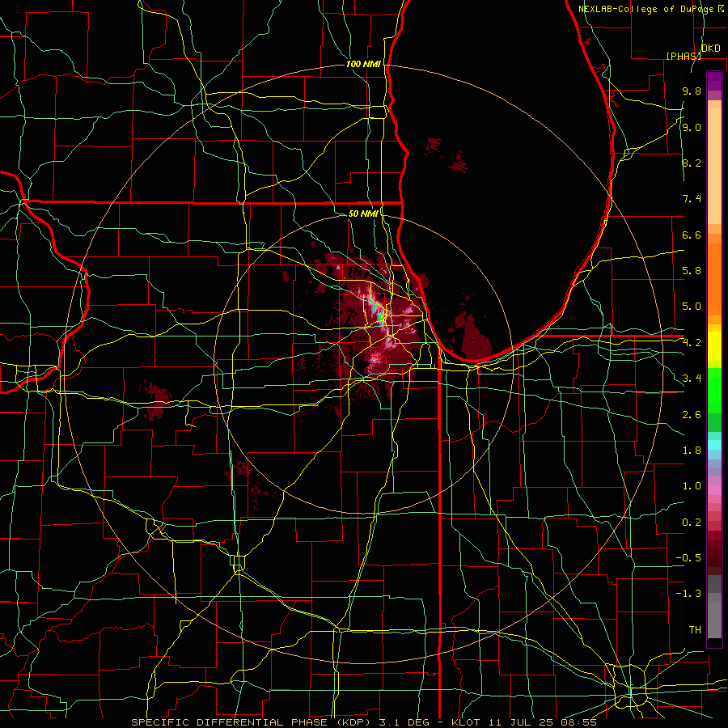Click the 7.4 value on KDP scale

coord(692,199)
